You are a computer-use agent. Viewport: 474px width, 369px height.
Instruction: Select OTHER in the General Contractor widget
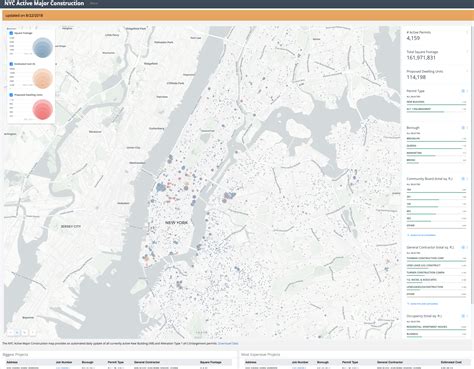(x=436, y=295)
